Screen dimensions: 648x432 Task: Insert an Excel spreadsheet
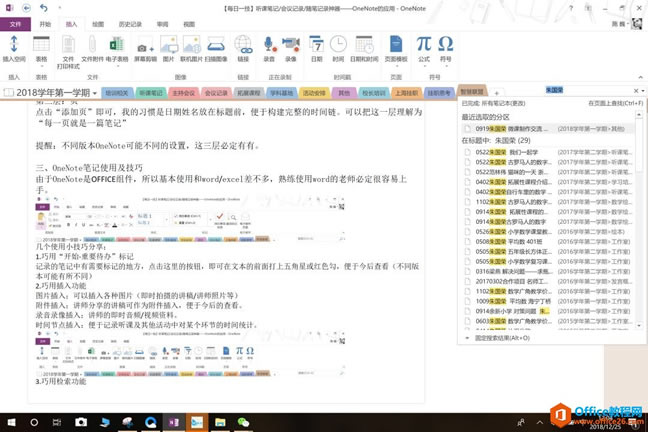point(117,49)
